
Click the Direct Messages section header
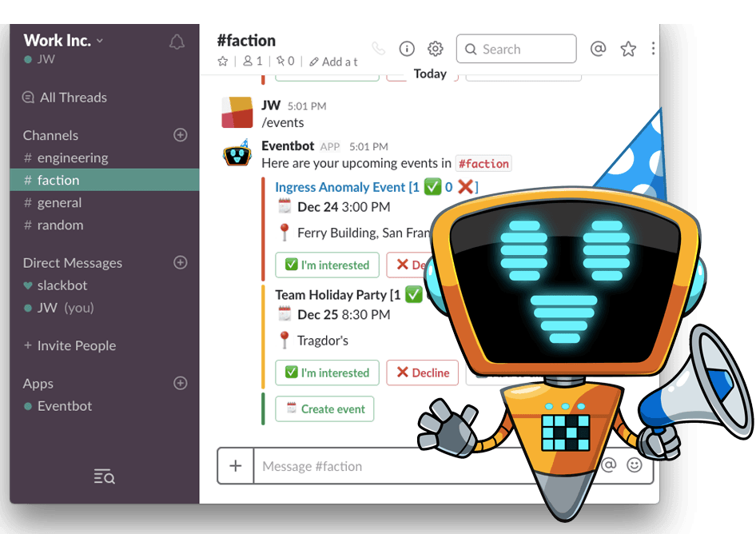(72, 263)
